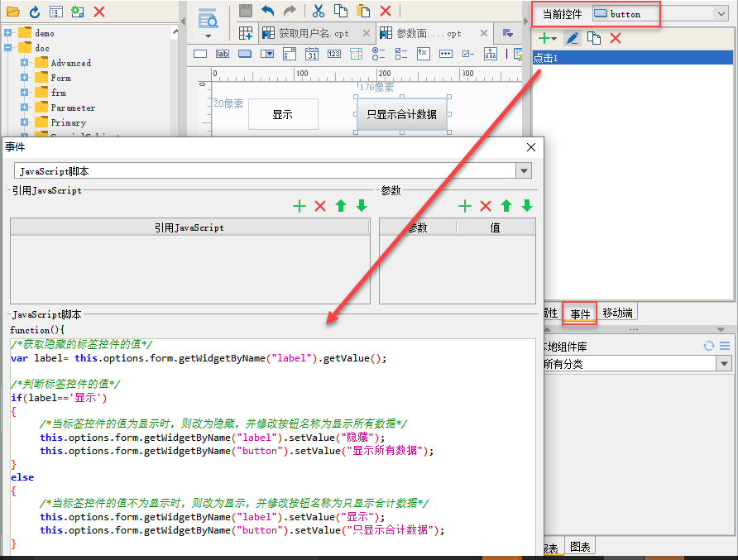
Task: Select the 只显示合计数据 button on canvas
Action: pos(401,114)
